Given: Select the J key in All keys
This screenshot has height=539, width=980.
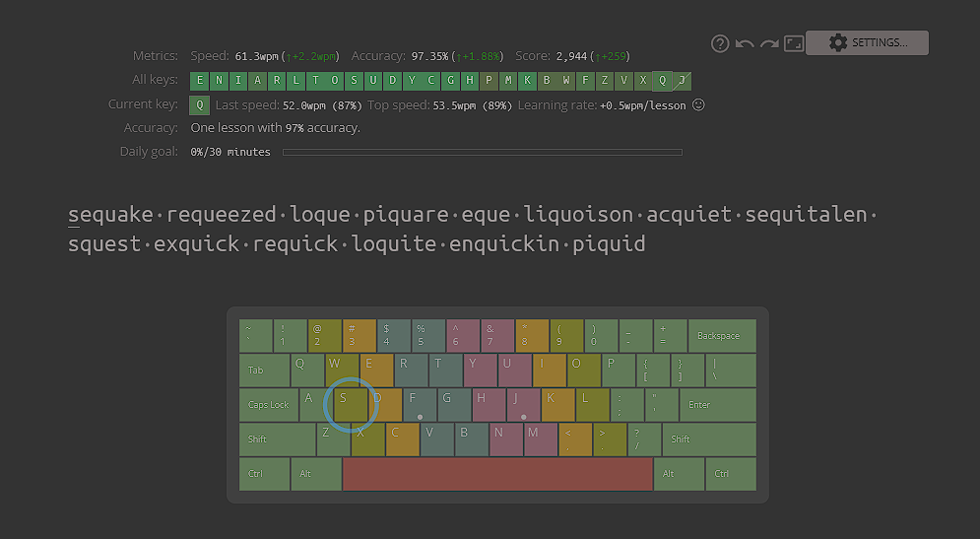Looking at the screenshot, I should click(x=683, y=81).
